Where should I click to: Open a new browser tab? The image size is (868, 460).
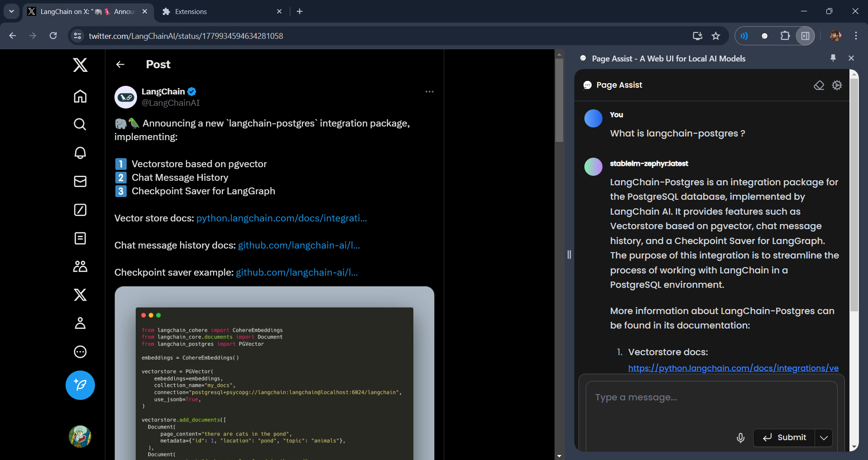[x=300, y=11]
